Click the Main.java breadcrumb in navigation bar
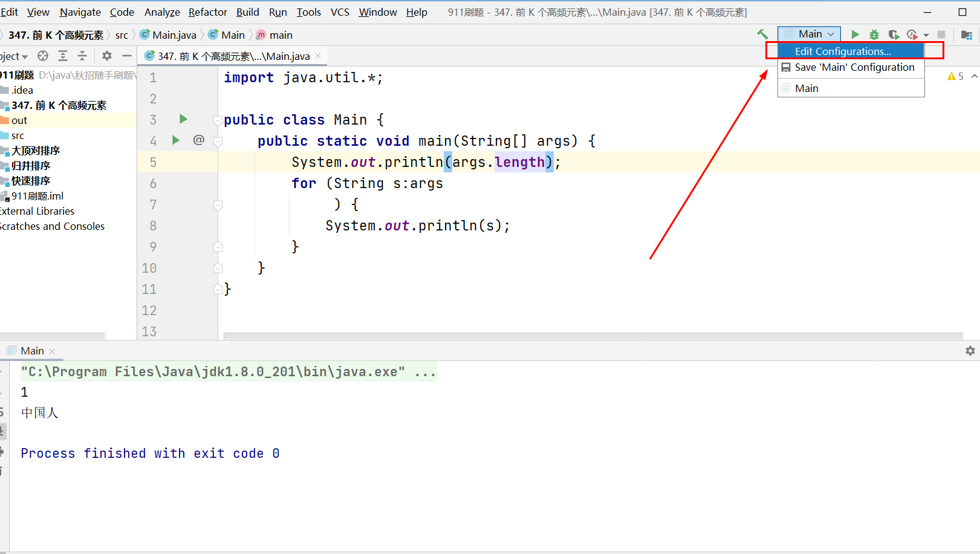 pos(169,35)
